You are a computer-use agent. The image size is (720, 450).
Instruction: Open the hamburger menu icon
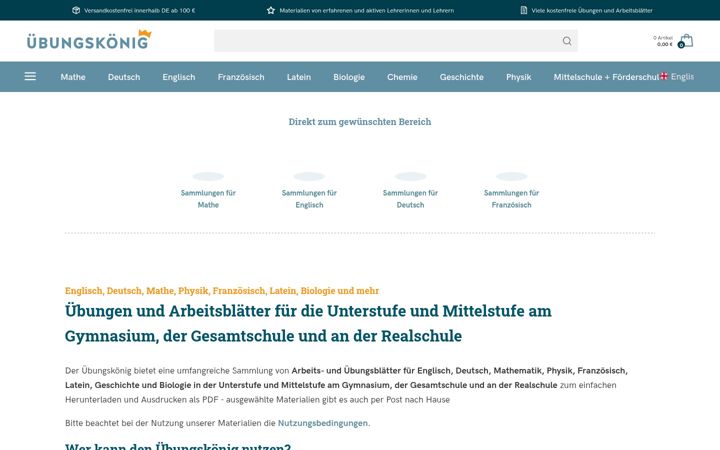pos(30,76)
